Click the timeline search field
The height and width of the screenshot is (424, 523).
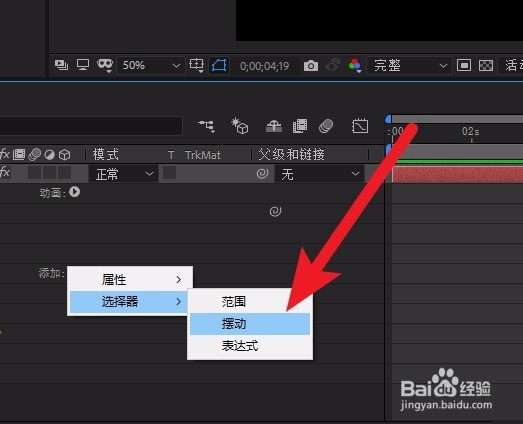tap(91, 126)
